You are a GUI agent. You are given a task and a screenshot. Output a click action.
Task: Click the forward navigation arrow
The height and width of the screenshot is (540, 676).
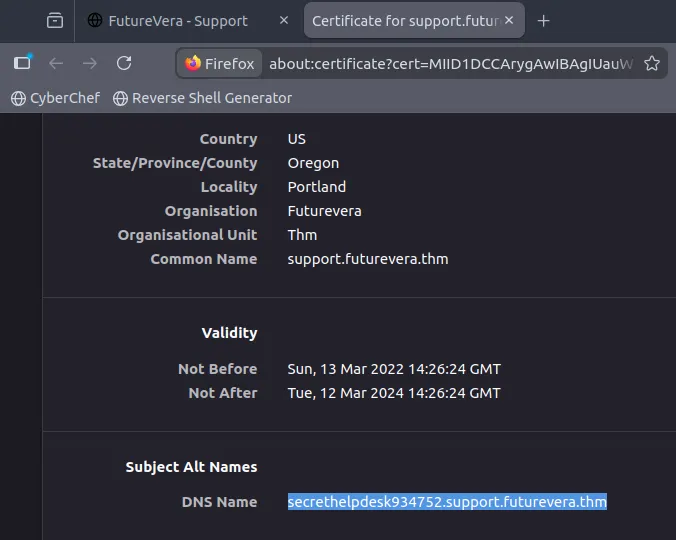[90, 63]
